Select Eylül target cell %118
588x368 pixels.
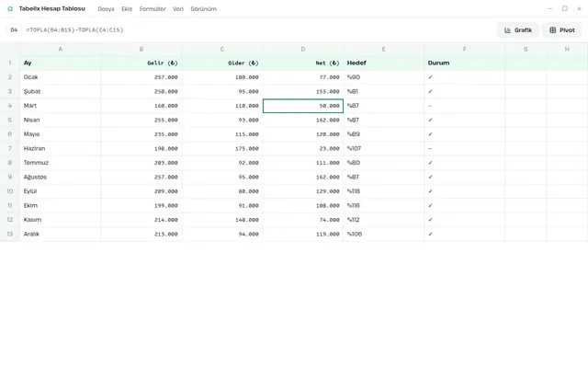tap(384, 191)
